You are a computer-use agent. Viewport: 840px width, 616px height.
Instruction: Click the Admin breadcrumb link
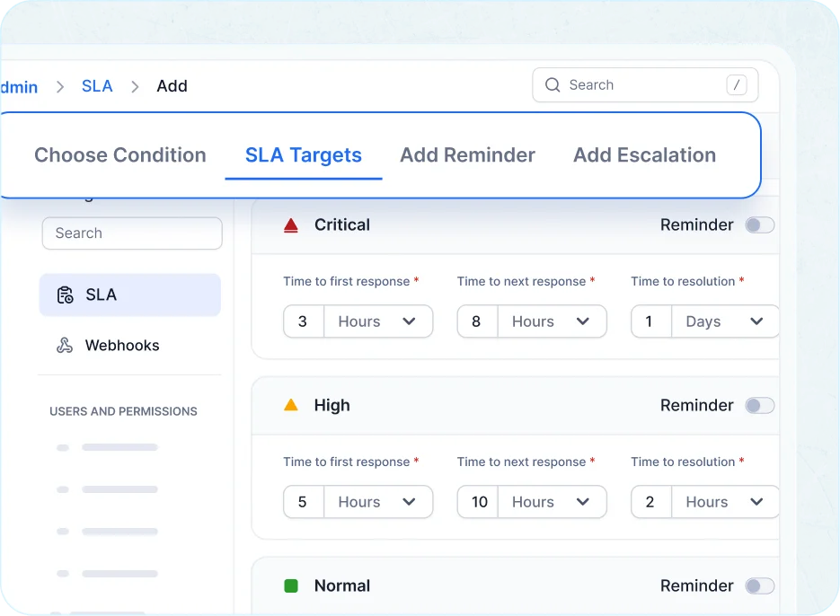[x=19, y=87]
